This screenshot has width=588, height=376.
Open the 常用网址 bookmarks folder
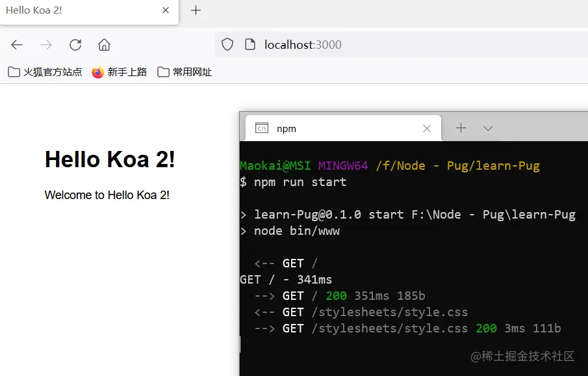tap(185, 72)
